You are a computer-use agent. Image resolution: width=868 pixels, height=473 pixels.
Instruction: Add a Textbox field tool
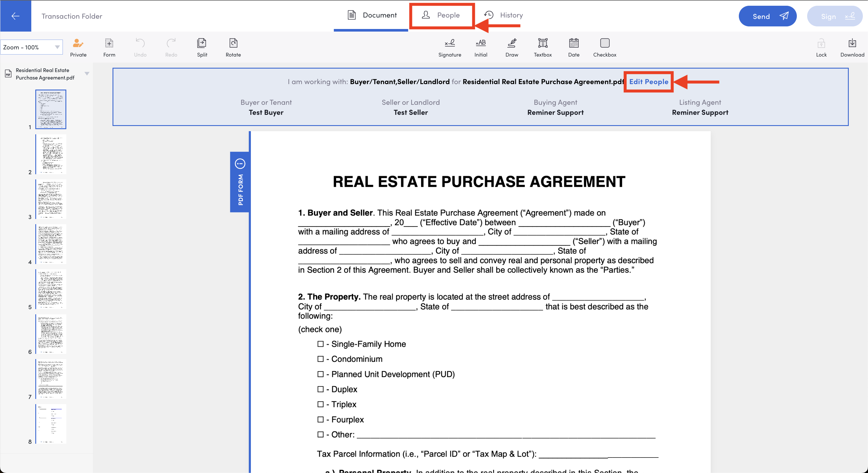pyautogui.click(x=542, y=43)
